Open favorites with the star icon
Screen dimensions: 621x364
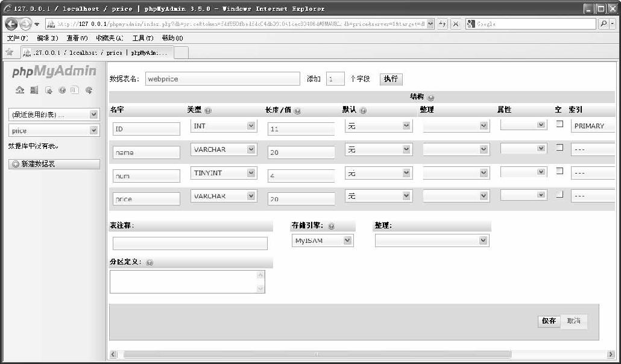click(10, 52)
